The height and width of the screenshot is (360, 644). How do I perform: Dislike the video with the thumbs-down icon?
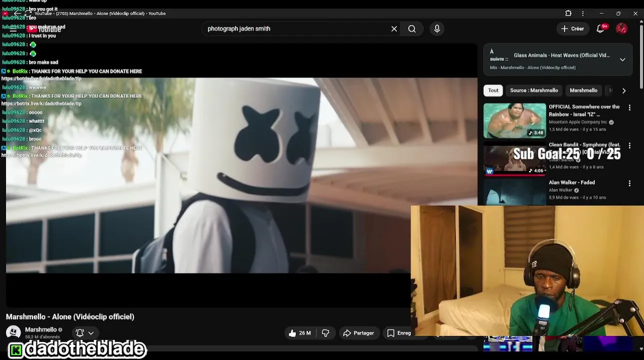pyautogui.click(x=326, y=333)
